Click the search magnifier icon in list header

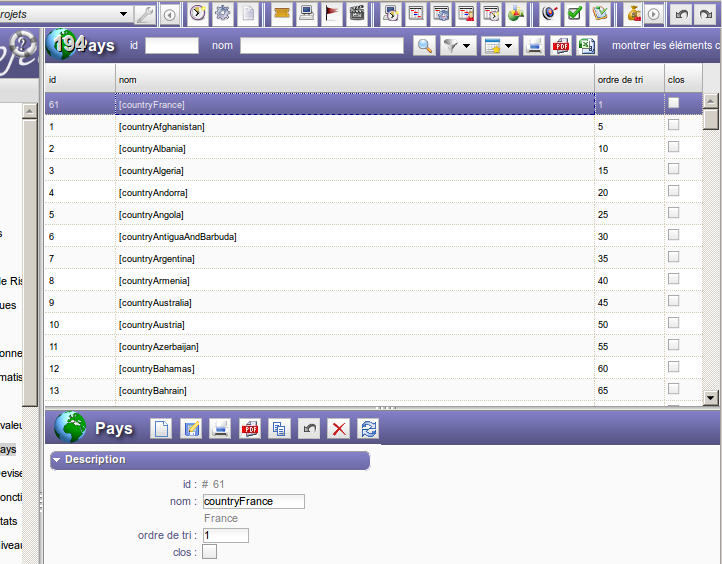[x=424, y=46]
